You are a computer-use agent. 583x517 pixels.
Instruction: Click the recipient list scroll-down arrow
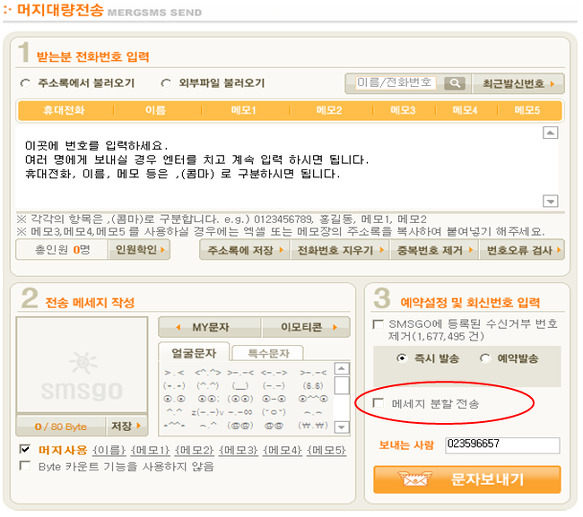550,201
